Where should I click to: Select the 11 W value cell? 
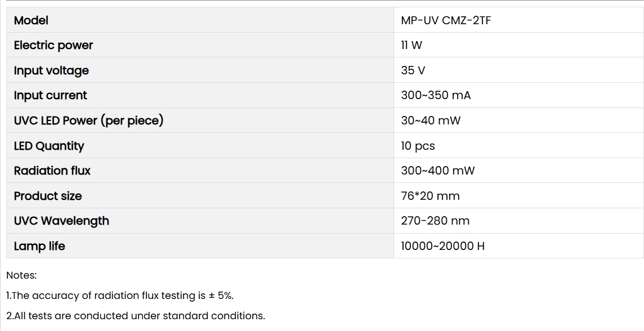click(518, 45)
